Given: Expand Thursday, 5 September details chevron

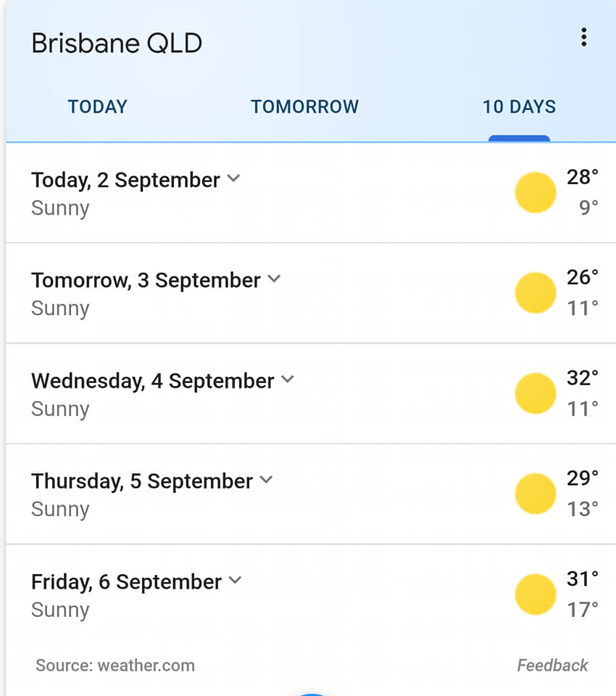Looking at the screenshot, I should [266, 479].
